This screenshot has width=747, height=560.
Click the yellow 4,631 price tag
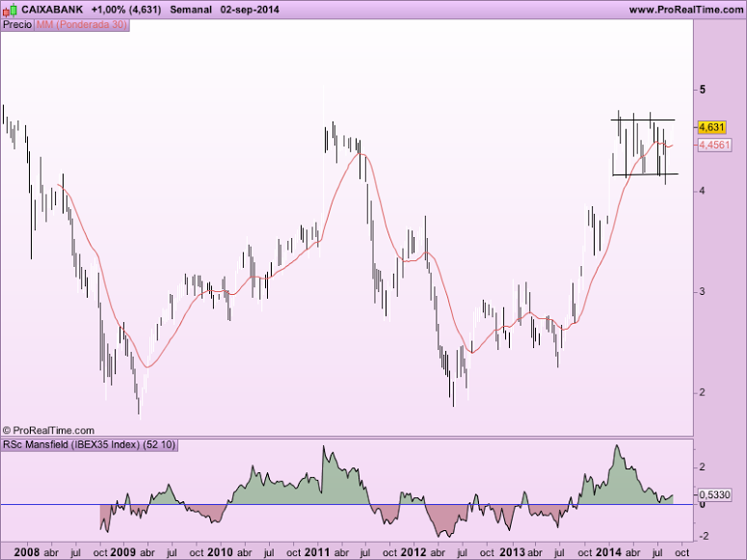711,127
